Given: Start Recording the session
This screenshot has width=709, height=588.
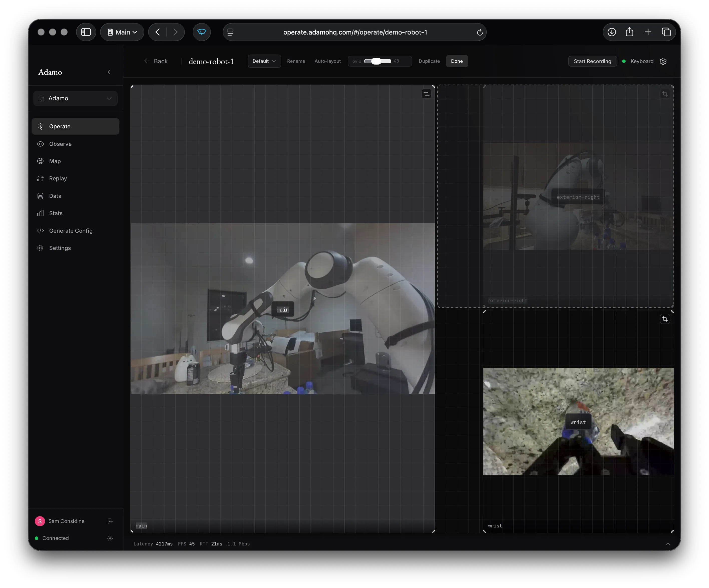Looking at the screenshot, I should tap(592, 61).
